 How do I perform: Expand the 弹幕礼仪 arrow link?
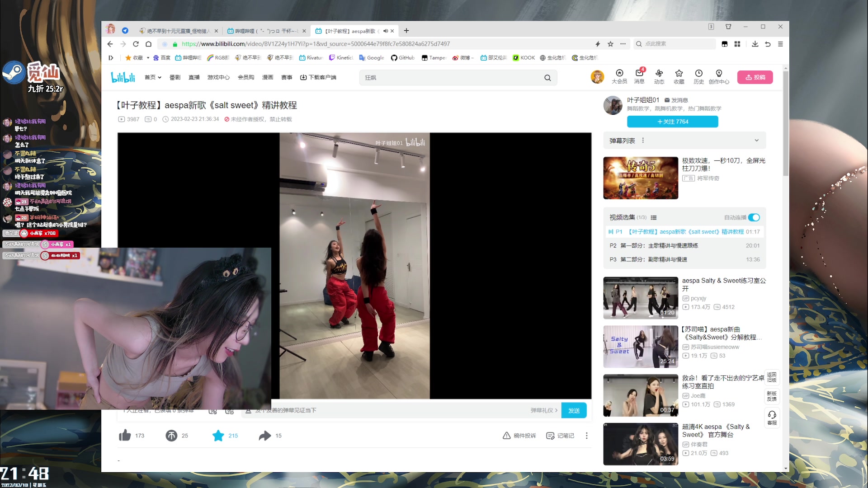pos(544,410)
